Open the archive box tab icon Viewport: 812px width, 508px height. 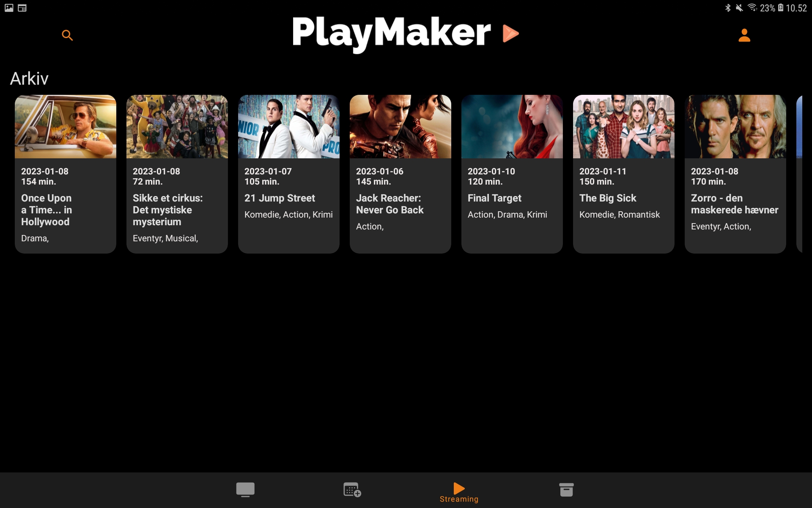(x=566, y=489)
